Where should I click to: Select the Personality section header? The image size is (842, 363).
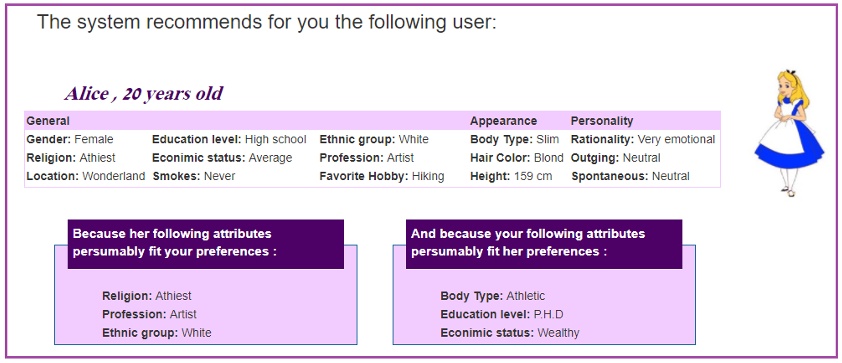click(601, 121)
